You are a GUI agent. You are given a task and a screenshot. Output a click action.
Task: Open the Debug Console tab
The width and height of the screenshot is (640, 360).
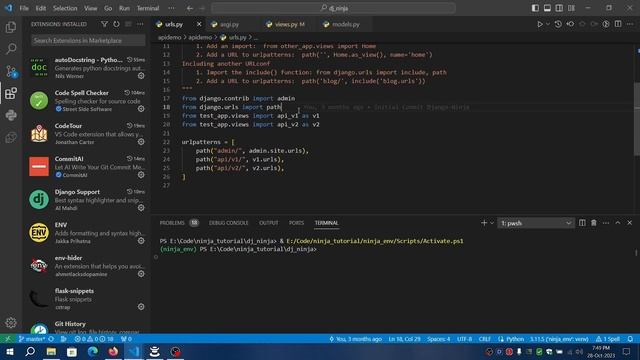coord(229,223)
